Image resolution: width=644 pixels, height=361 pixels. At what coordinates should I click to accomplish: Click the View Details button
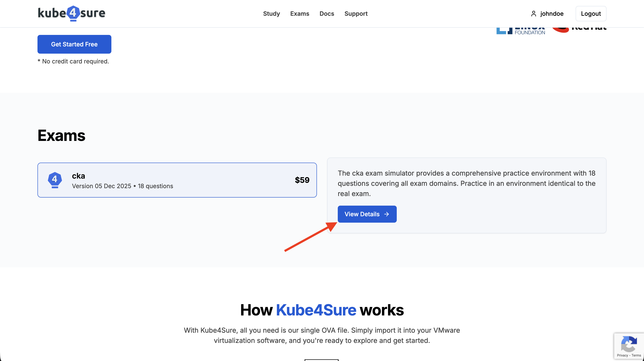[x=367, y=214]
